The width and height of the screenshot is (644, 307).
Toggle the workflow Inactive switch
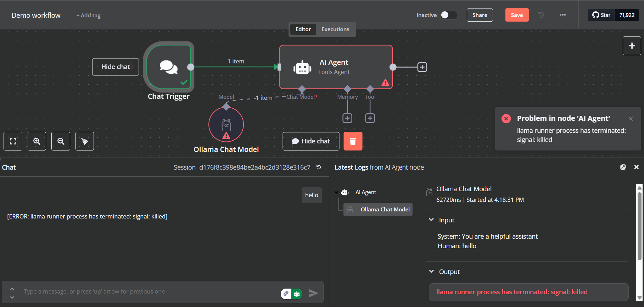[449, 15]
